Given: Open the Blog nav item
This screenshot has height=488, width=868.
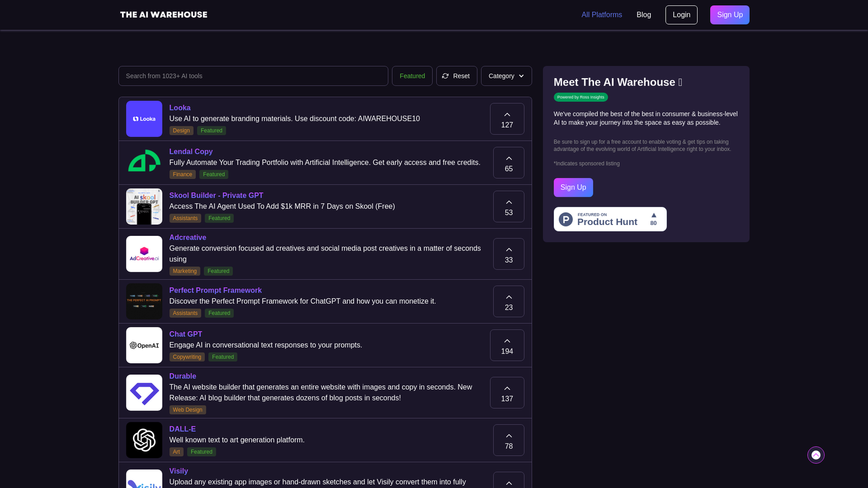Looking at the screenshot, I should (644, 15).
